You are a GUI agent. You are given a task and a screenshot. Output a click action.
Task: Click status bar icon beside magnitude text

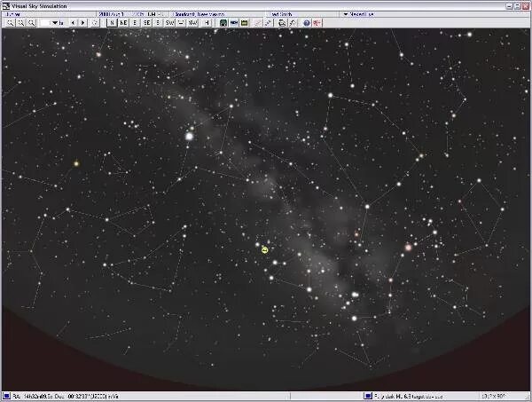pos(368,396)
